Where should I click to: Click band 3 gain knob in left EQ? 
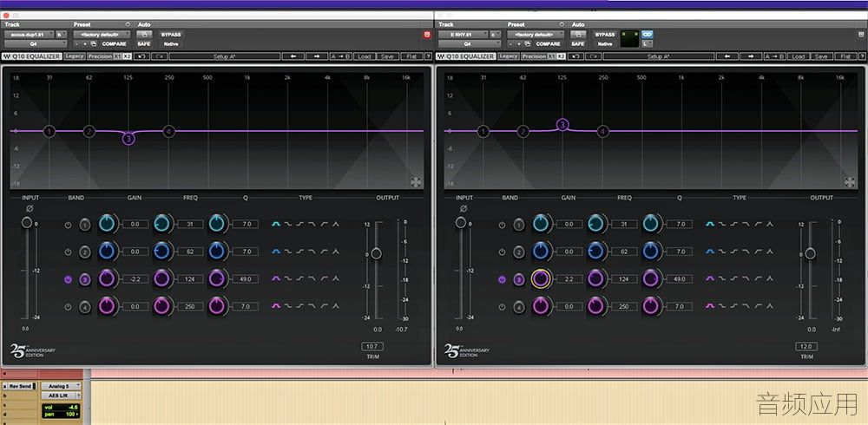(107, 279)
